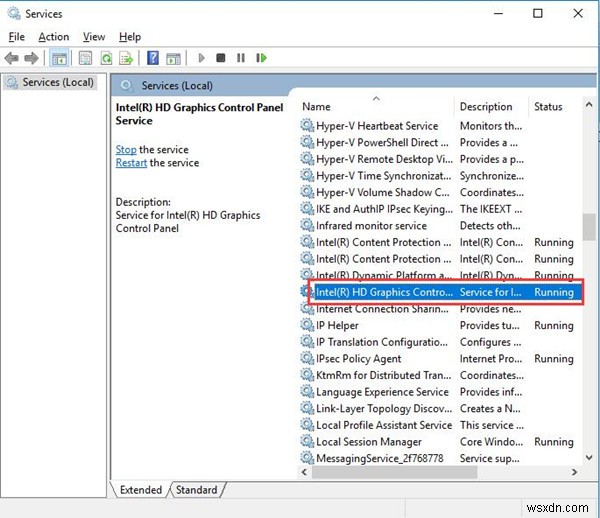This screenshot has width=600, height=518.
Task: Click gear icon of Hyper-V Heartbeat Service
Action: 307,125
